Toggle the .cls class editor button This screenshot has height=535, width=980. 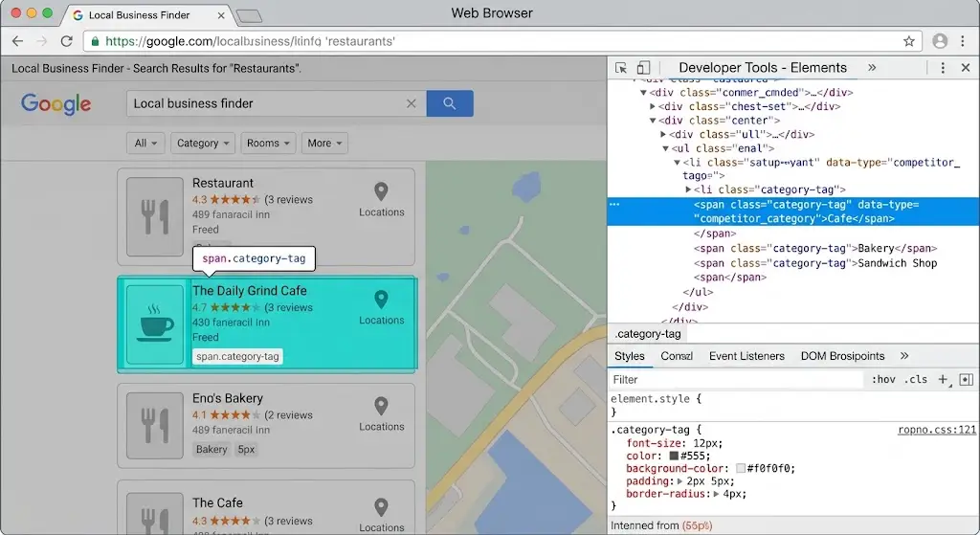(x=915, y=379)
